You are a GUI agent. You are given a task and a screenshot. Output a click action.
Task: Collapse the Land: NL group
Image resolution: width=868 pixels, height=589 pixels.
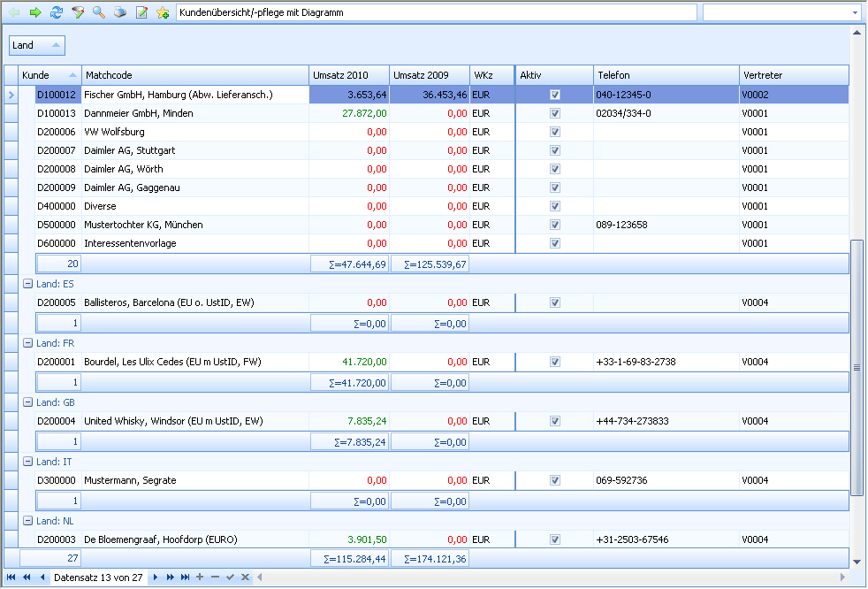27,521
